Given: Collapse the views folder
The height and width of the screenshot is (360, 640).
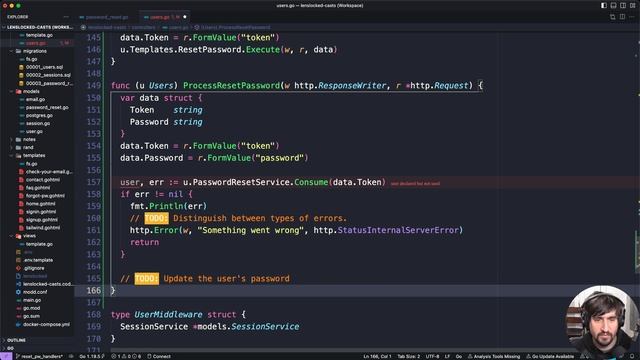Looking at the screenshot, I should pos(29,236).
